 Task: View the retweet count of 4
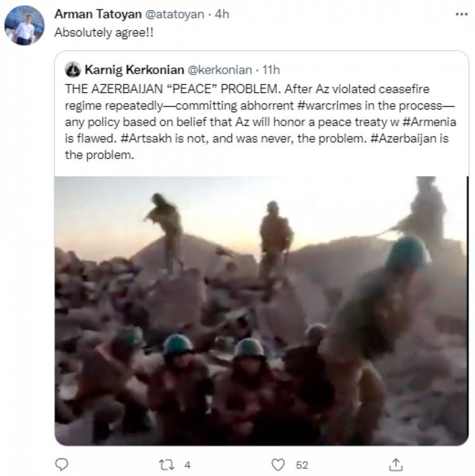(x=187, y=465)
